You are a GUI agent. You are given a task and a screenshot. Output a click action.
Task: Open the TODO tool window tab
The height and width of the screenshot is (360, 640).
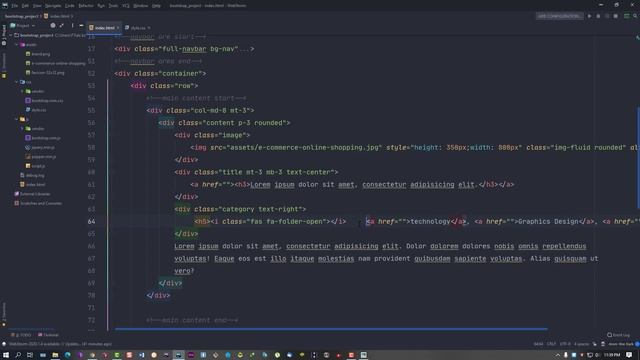click(x=21, y=335)
